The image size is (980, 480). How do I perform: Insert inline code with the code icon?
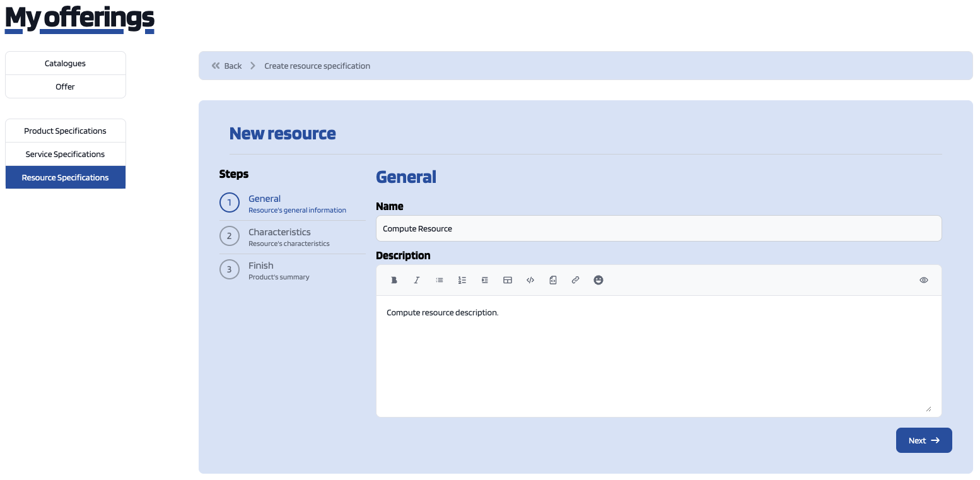tap(530, 280)
